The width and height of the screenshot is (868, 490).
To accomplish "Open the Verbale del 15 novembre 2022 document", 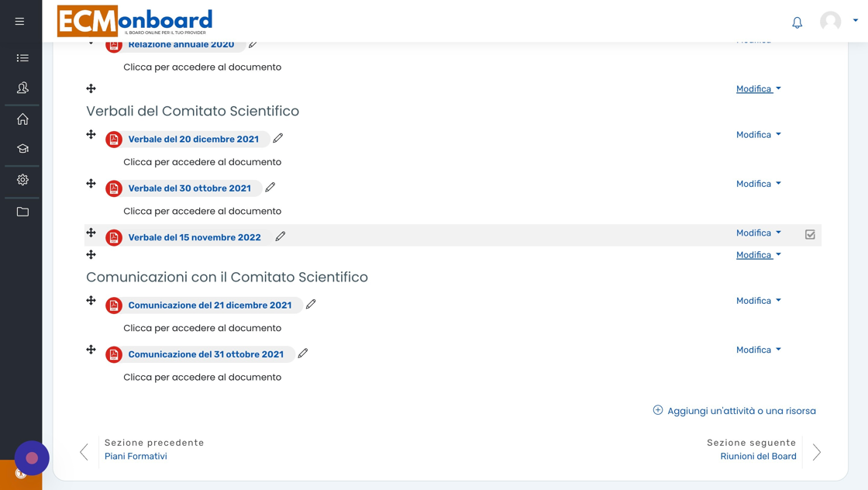I will (195, 237).
